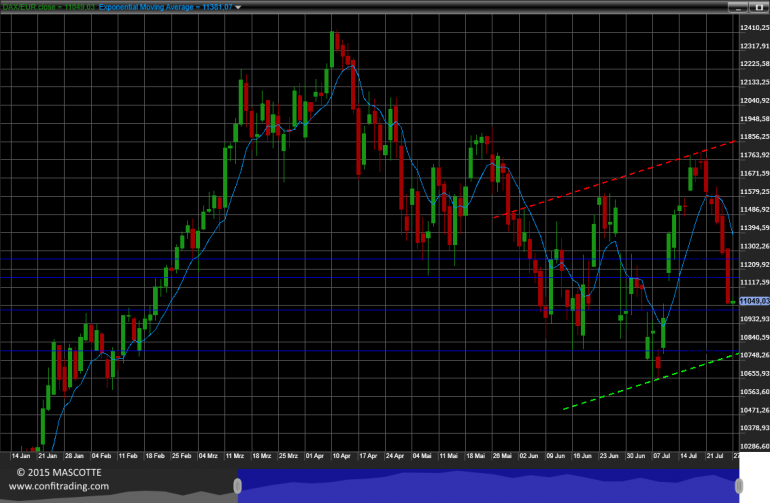The width and height of the screenshot is (770, 503).
Task: Click the 02 Jun date label
Action: (529, 456)
